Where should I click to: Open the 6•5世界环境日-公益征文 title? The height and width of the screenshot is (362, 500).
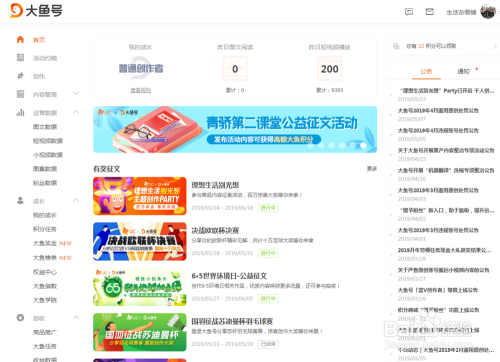(x=229, y=276)
